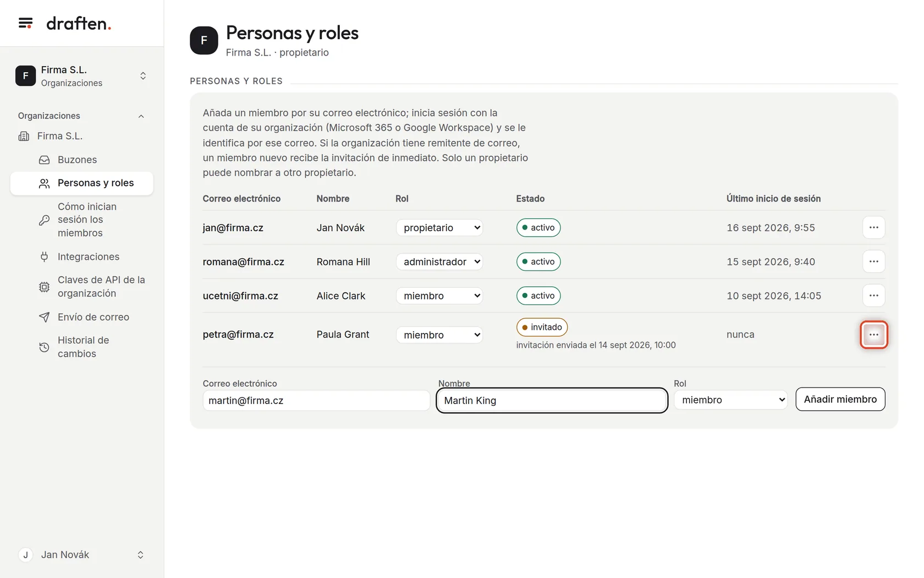Click the activo badge for Romana Hill
The image size is (924, 578).
click(x=538, y=261)
